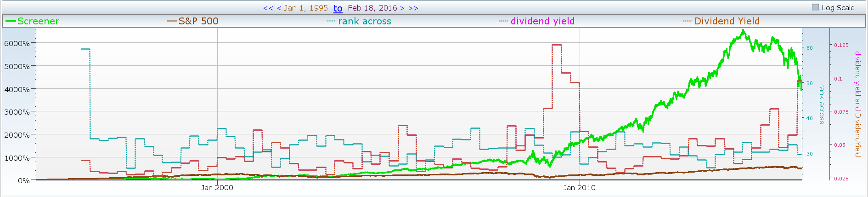Click the Jan 2010 x-axis label
Screen dimensions: 868x197
pyautogui.click(x=580, y=188)
